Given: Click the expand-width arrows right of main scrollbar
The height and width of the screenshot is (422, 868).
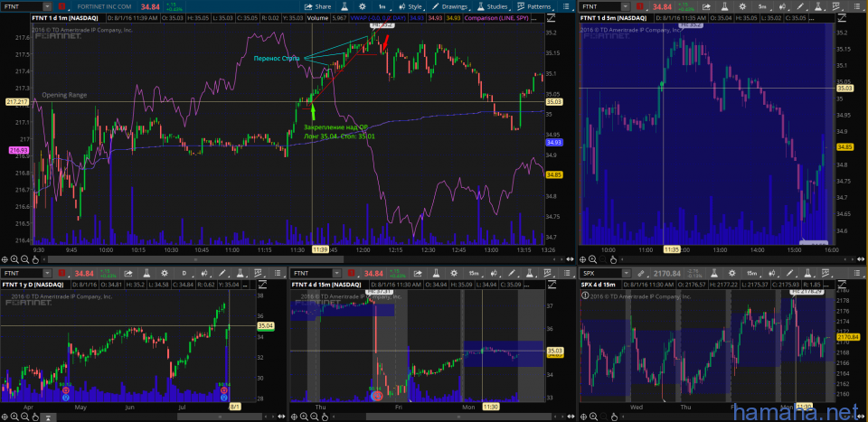Looking at the screenshot, I should coord(571,258).
